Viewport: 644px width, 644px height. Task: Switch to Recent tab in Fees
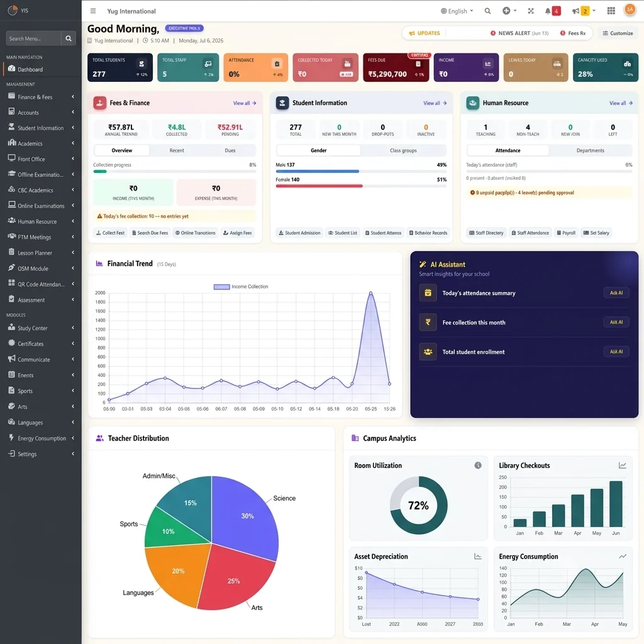coord(177,150)
